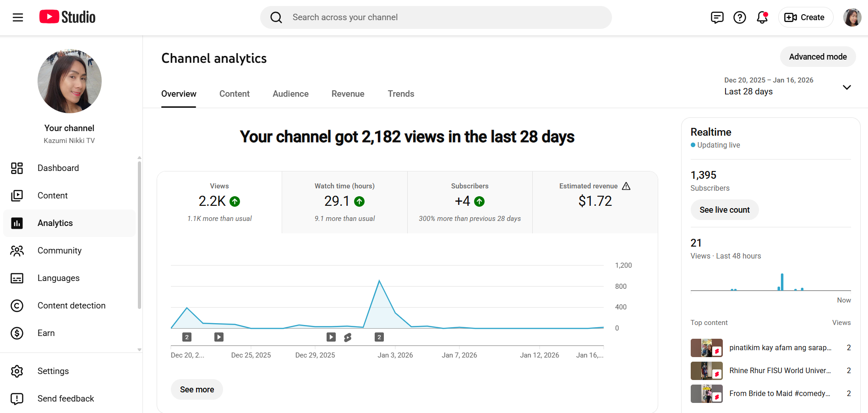Click the notifications bell icon
This screenshot has width=868, height=413.
pyautogui.click(x=762, y=17)
